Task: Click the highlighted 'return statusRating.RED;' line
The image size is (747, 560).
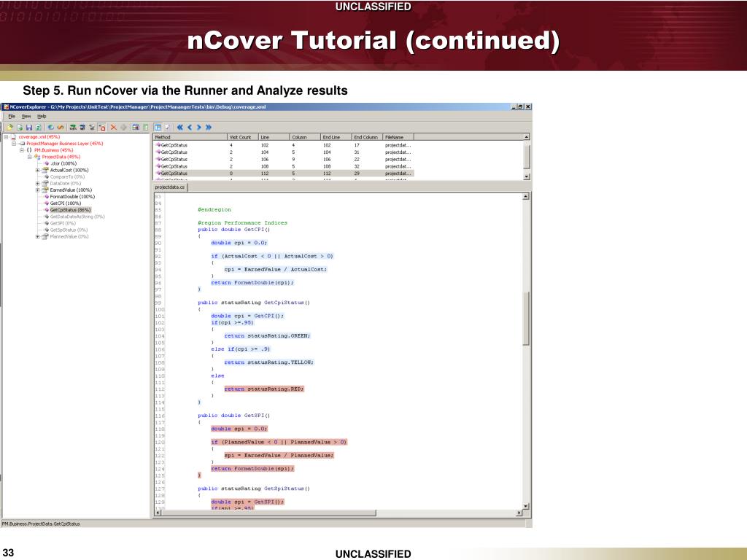Action: (x=264, y=389)
